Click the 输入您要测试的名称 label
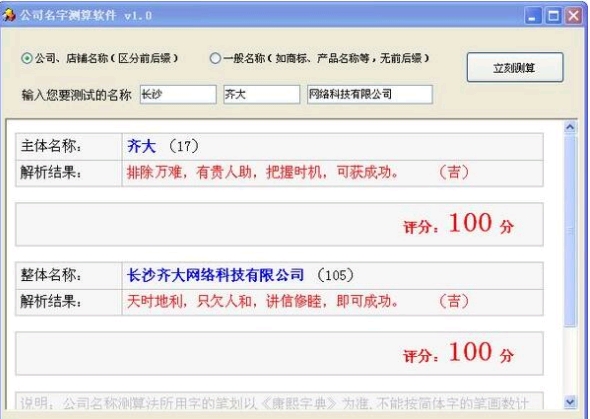This screenshot has height=419, width=590. 77,95
